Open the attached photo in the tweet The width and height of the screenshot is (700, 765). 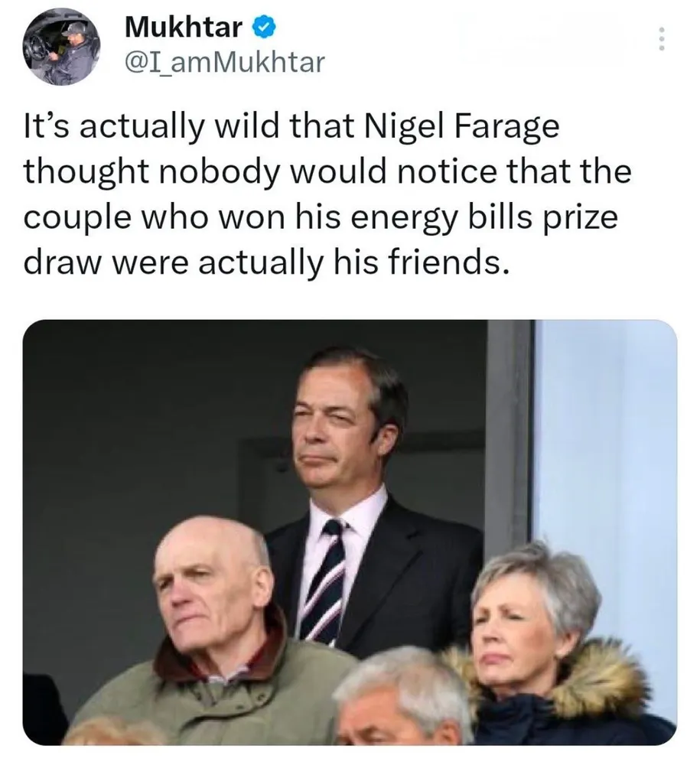(x=350, y=532)
